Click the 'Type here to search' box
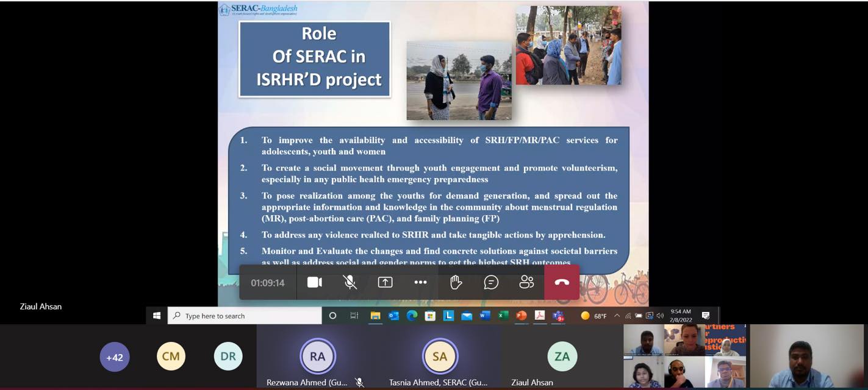868x390 pixels. (x=245, y=316)
